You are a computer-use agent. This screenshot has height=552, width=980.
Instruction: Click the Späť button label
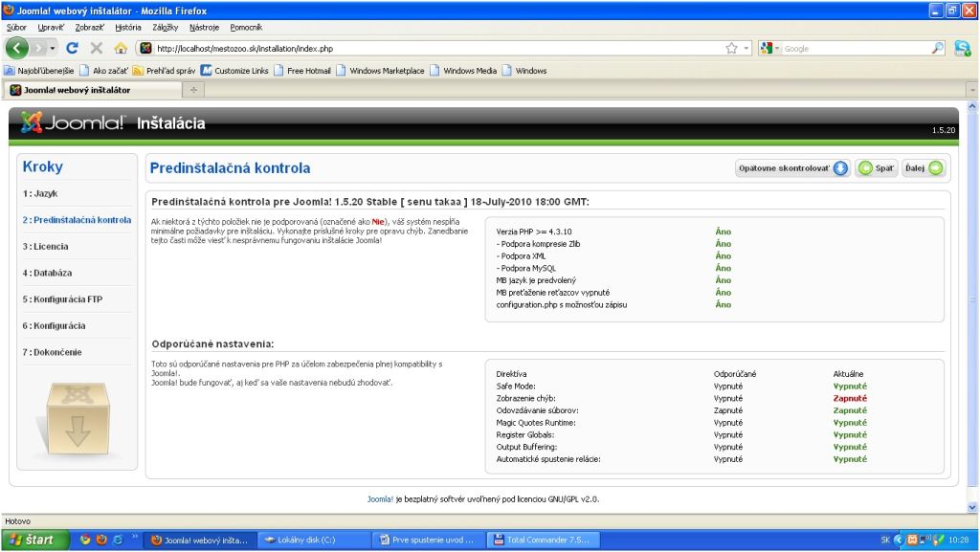pyautogui.click(x=884, y=168)
